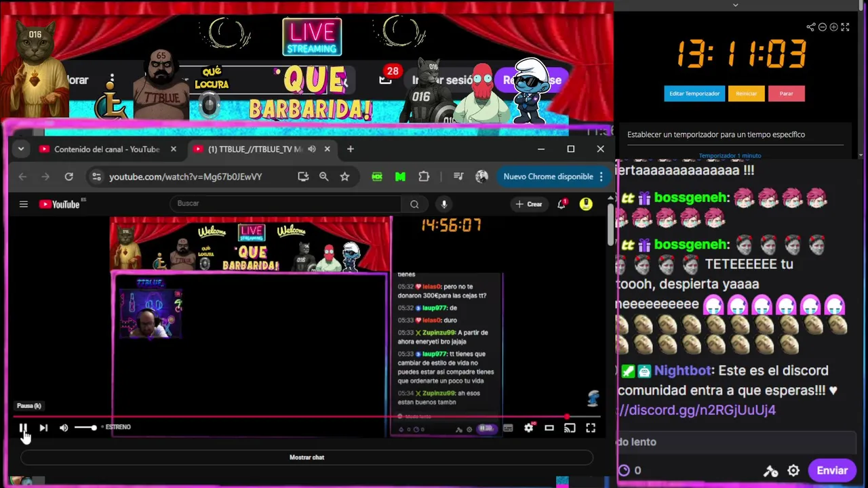Increase timer size with plus icon

(x=833, y=27)
